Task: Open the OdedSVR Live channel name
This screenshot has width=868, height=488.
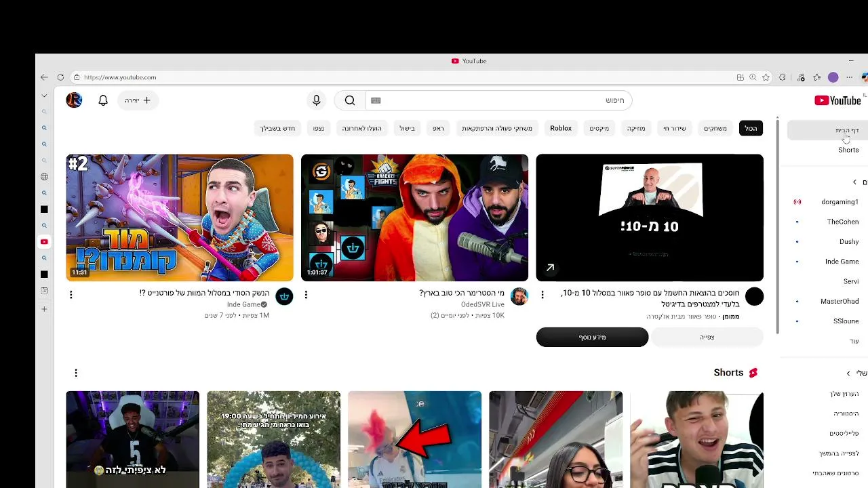Action: [x=483, y=305]
